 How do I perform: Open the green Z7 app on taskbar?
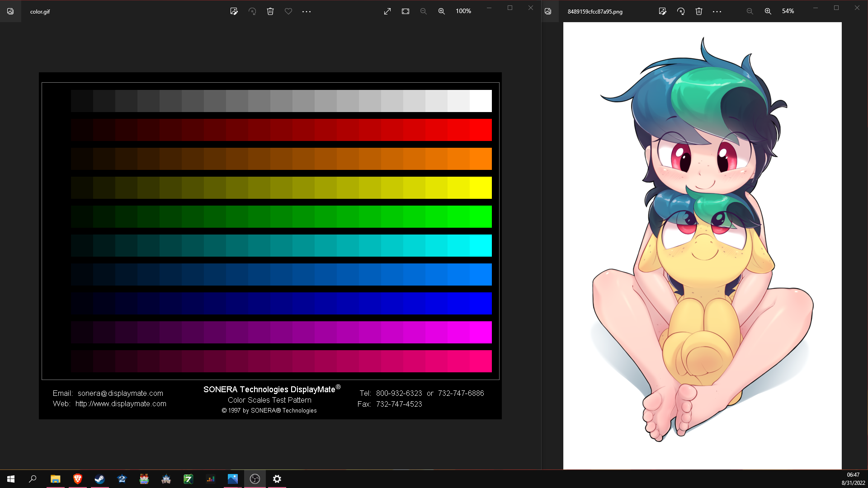188,479
